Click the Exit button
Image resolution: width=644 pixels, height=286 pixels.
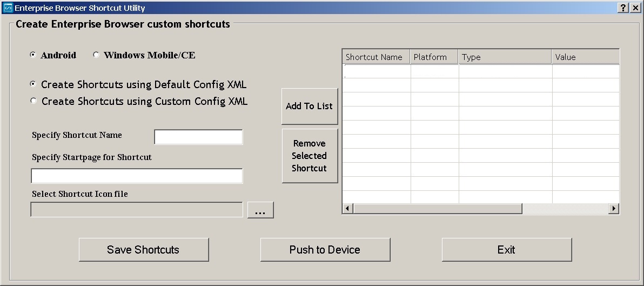[x=507, y=249]
